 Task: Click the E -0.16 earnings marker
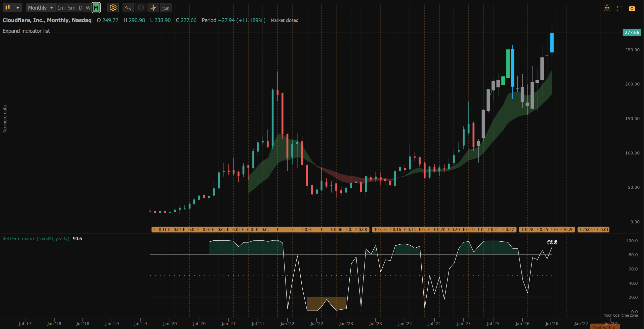point(160,229)
